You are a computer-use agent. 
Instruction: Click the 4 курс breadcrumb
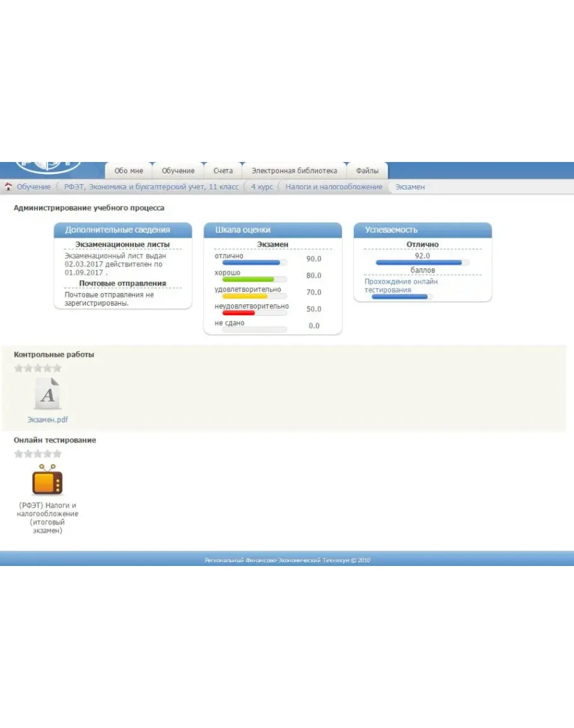(262, 187)
